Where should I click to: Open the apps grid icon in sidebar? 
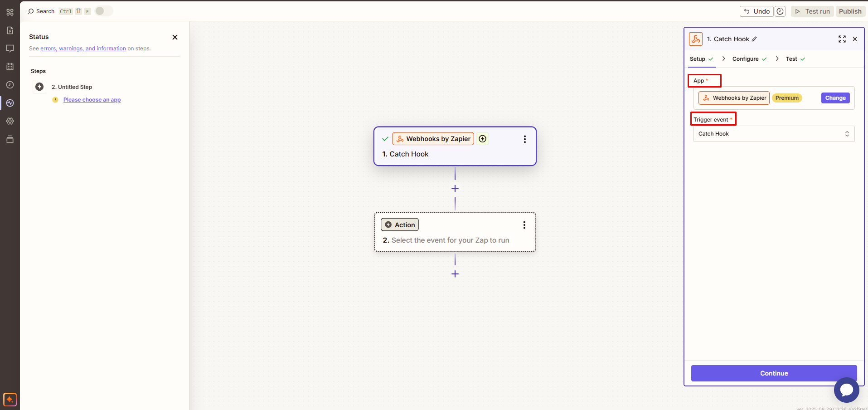(x=10, y=12)
